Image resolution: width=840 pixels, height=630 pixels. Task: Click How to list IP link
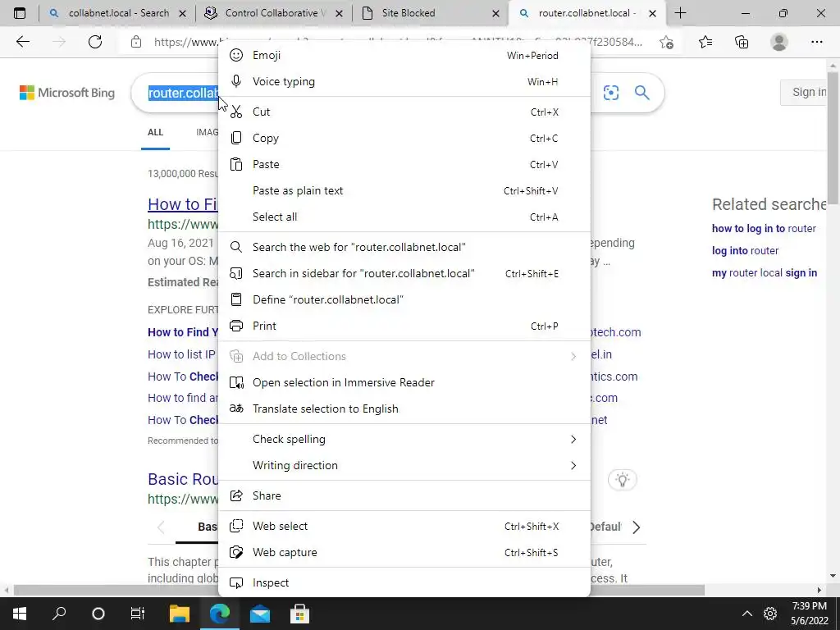pyautogui.click(x=182, y=354)
